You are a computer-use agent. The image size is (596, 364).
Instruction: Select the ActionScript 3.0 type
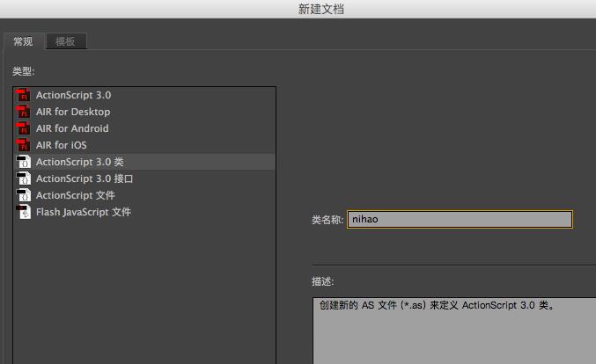[x=144, y=95]
